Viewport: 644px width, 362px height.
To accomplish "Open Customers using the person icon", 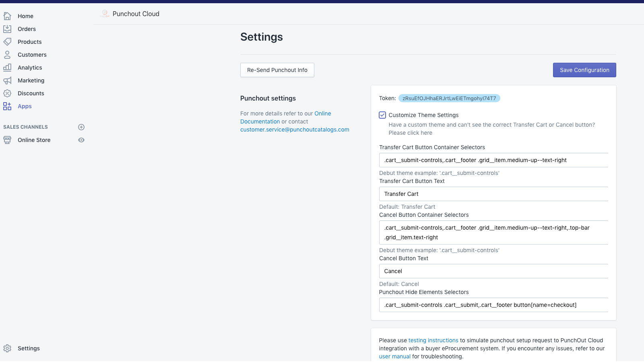I will click(x=7, y=55).
